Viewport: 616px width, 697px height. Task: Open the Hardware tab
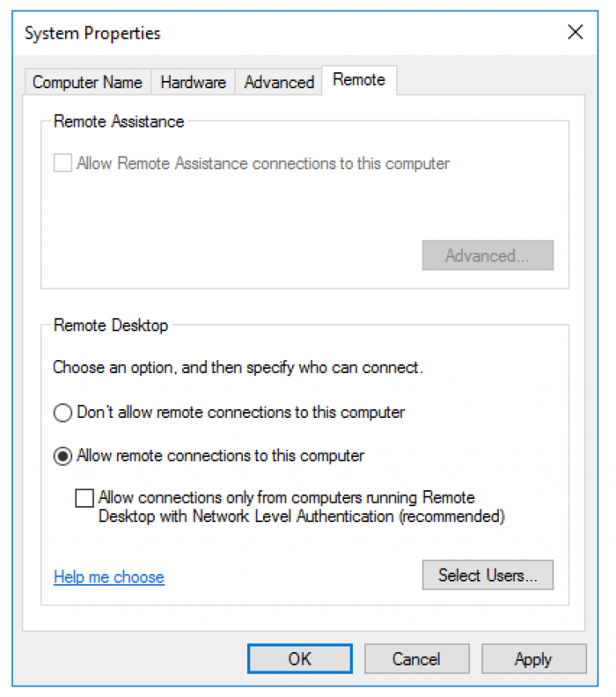[x=192, y=82]
